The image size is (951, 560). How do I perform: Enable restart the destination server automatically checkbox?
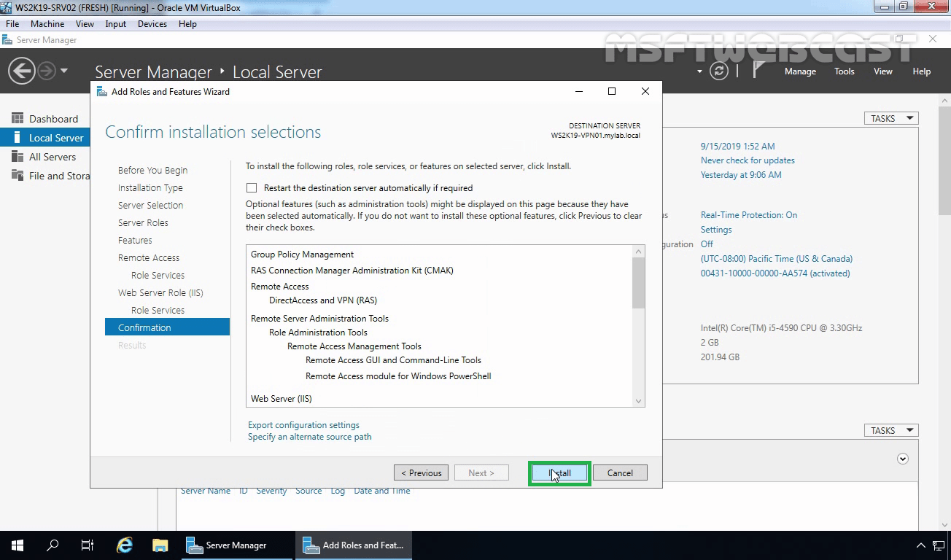click(252, 187)
